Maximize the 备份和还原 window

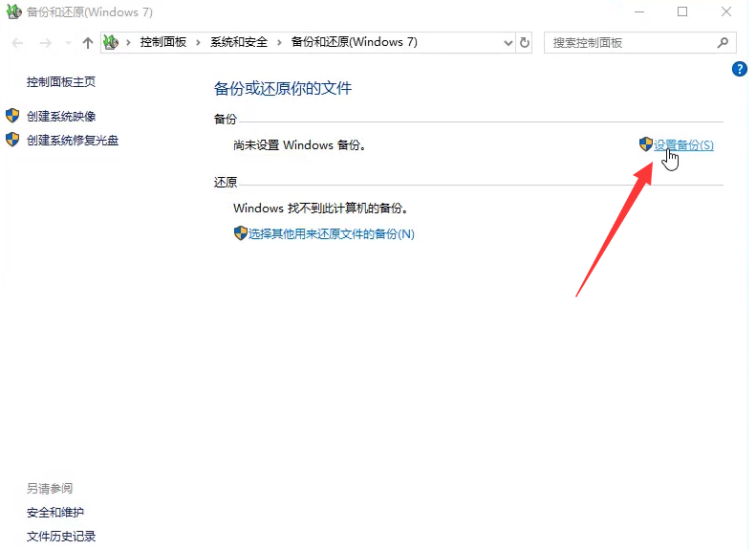(682, 12)
